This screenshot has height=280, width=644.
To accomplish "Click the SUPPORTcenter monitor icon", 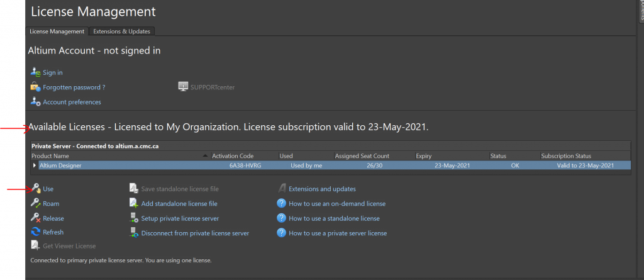I will 183,87.
